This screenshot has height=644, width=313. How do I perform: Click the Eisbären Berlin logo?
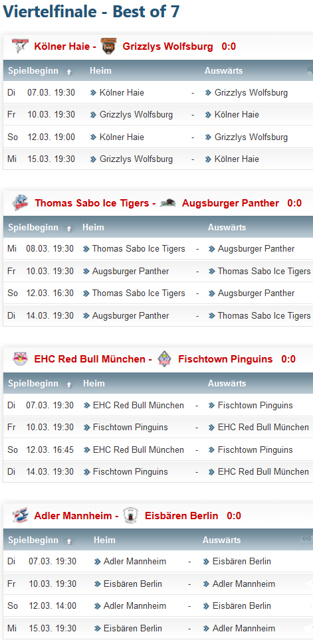coord(131,515)
